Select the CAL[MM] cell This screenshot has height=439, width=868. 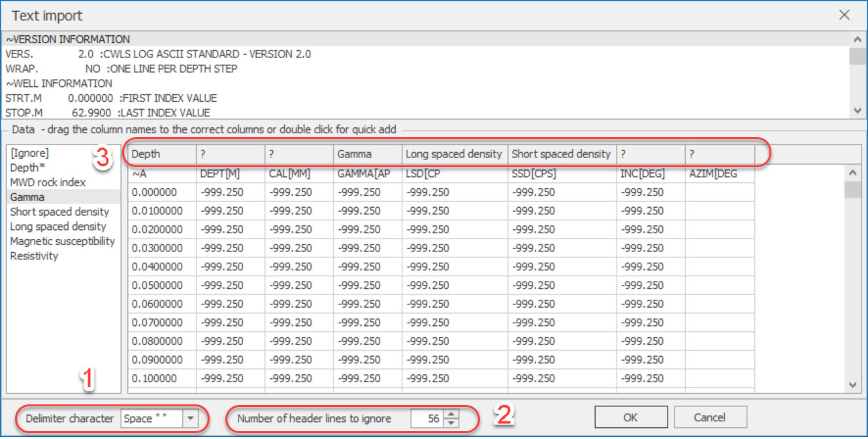click(x=299, y=174)
